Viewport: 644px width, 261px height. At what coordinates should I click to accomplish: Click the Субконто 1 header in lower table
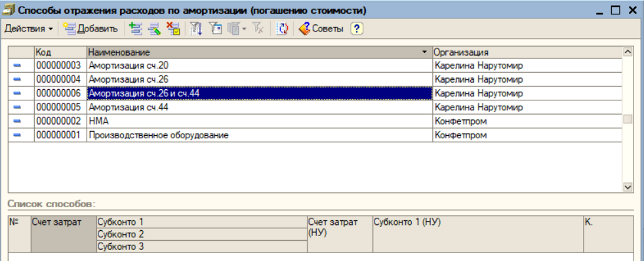coord(202,222)
